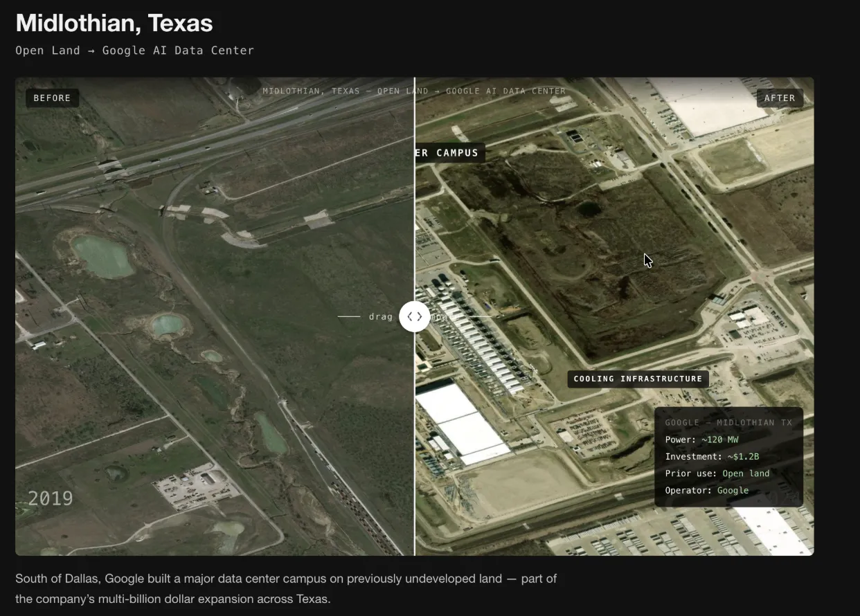This screenshot has height=616, width=860.
Task: Select the right chevron inside the slider handle
Action: coord(418,316)
